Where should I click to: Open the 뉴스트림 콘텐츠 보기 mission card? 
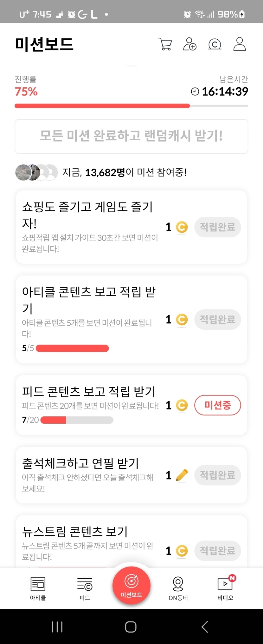coord(89,540)
